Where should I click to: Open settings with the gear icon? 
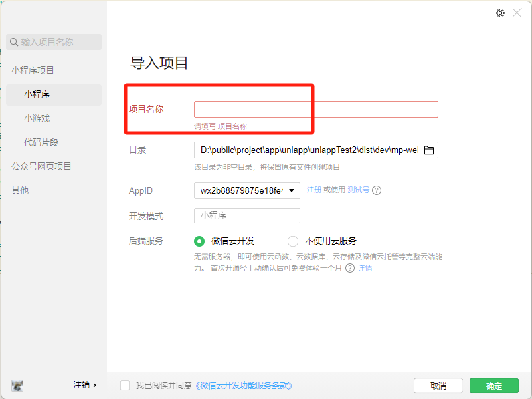point(500,13)
